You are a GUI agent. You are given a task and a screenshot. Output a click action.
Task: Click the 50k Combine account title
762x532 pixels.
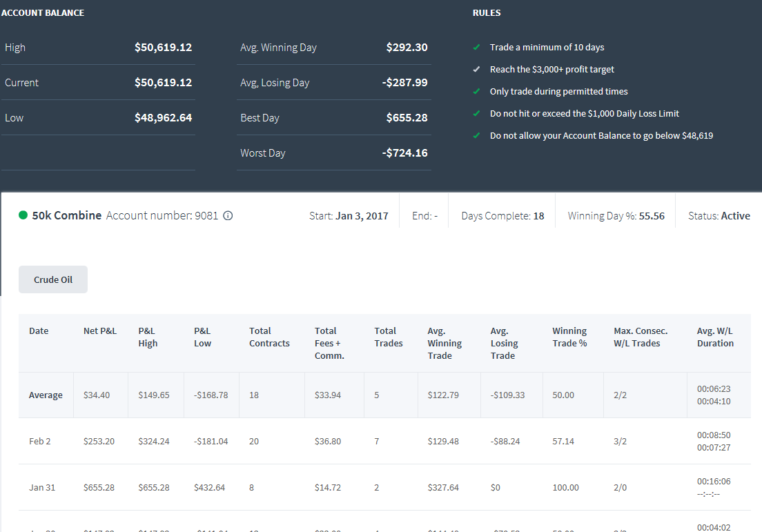(x=67, y=215)
